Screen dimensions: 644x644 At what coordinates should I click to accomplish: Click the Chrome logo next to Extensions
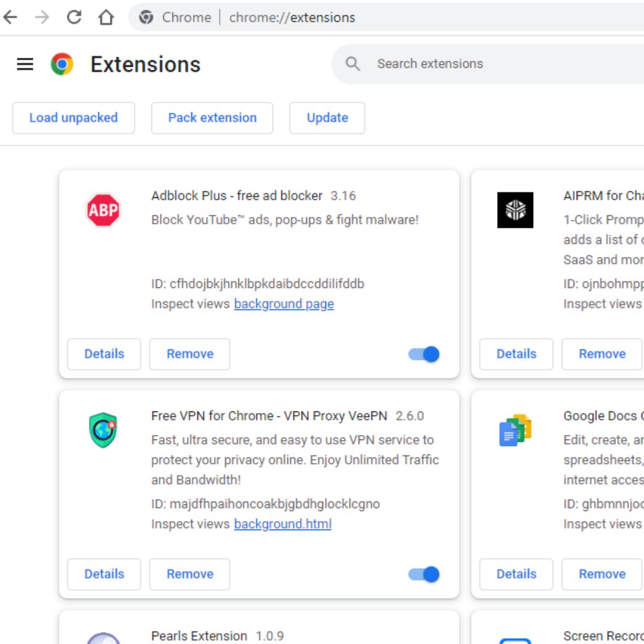pos(62,64)
